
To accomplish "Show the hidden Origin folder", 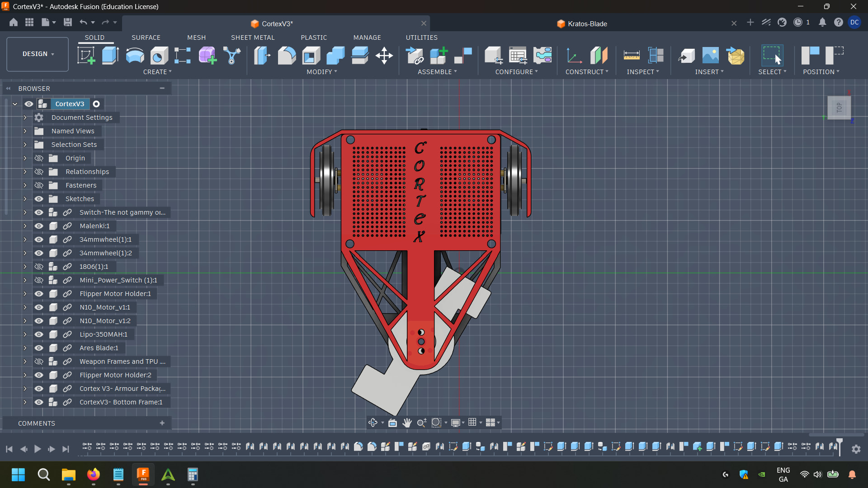I will 39,158.
